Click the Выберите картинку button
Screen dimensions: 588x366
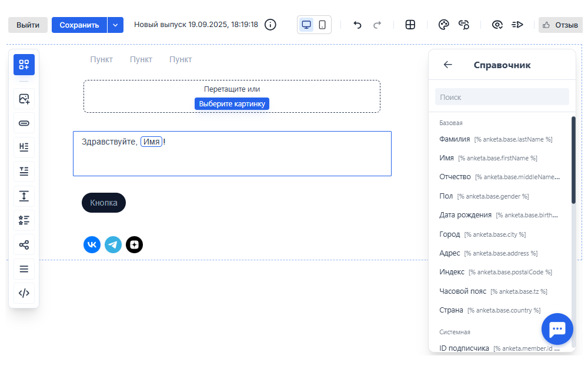click(x=232, y=103)
